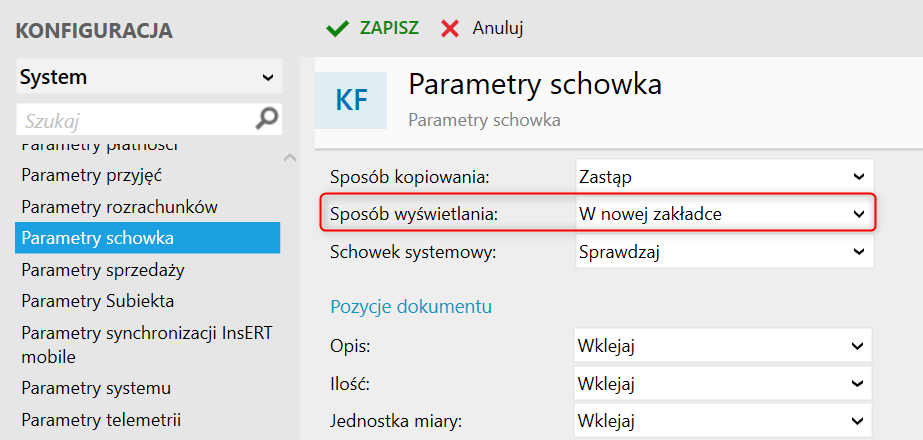Go to Parametry sprzedaży

(103, 270)
